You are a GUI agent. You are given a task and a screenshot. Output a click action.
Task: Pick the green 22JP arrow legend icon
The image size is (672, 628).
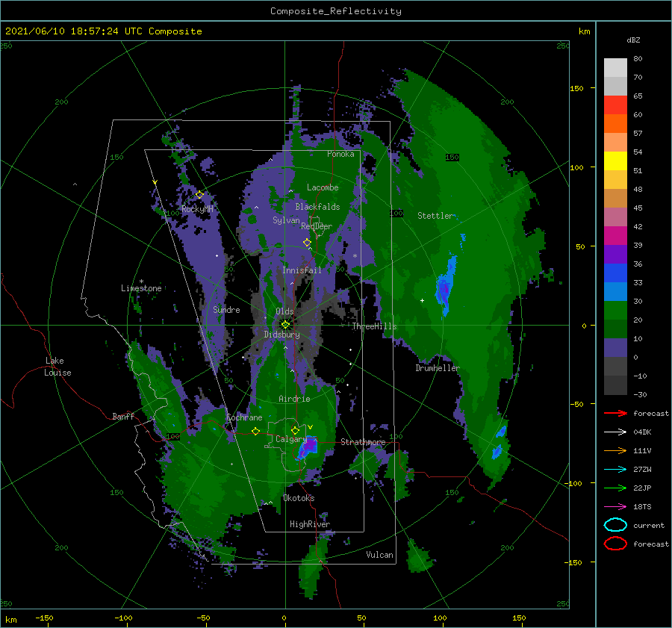tap(615, 488)
